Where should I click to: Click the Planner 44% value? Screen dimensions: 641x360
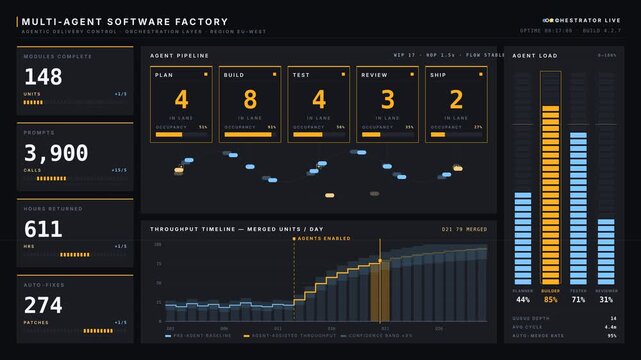point(523,300)
